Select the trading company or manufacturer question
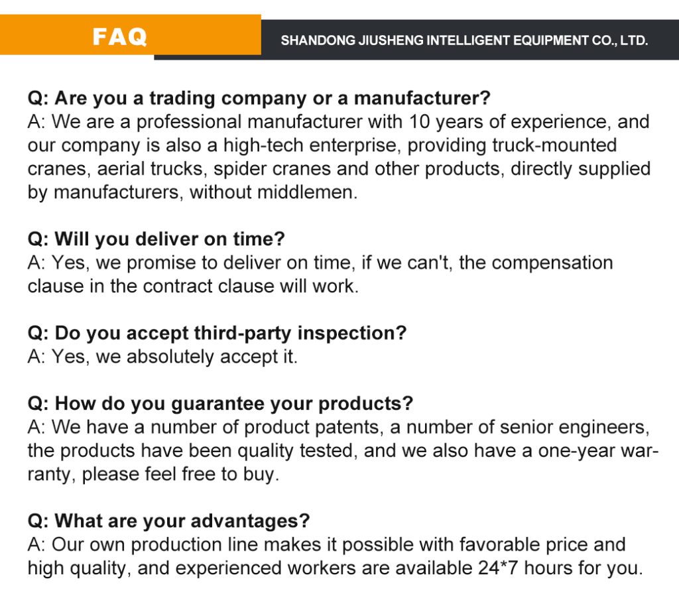The image size is (679, 616). [x=259, y=99]
